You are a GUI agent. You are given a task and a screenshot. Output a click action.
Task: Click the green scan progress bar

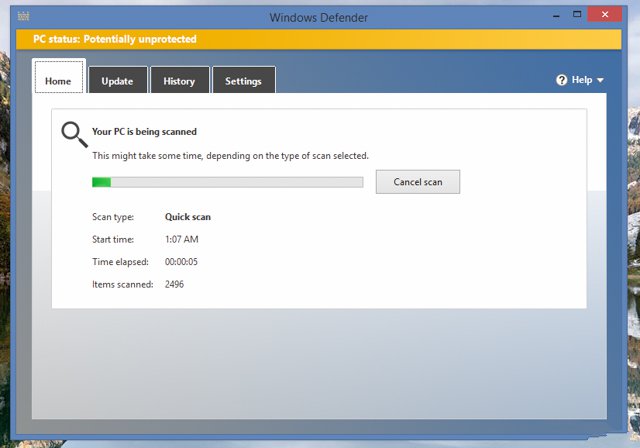click(x=227, y=182)
